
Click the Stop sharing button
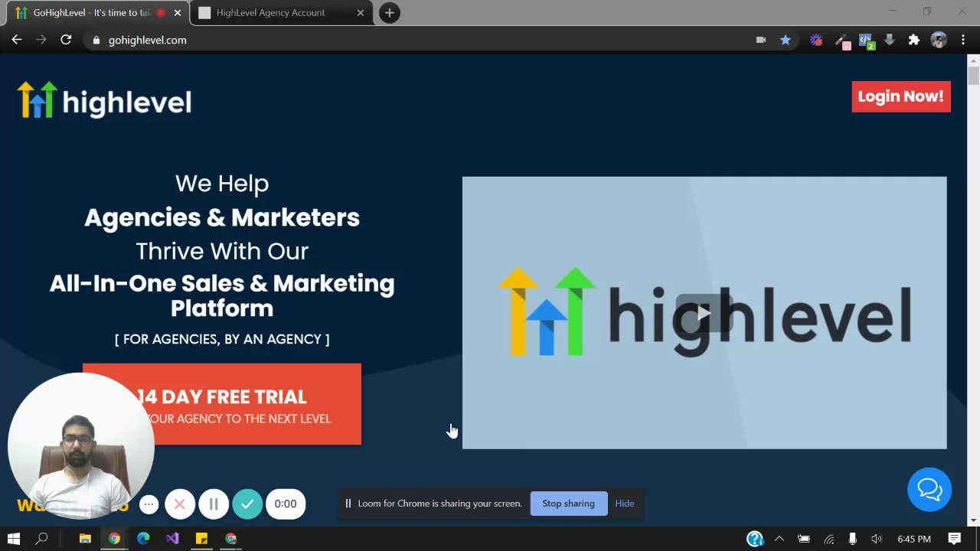pyautogui.click(x=568, y=504)
